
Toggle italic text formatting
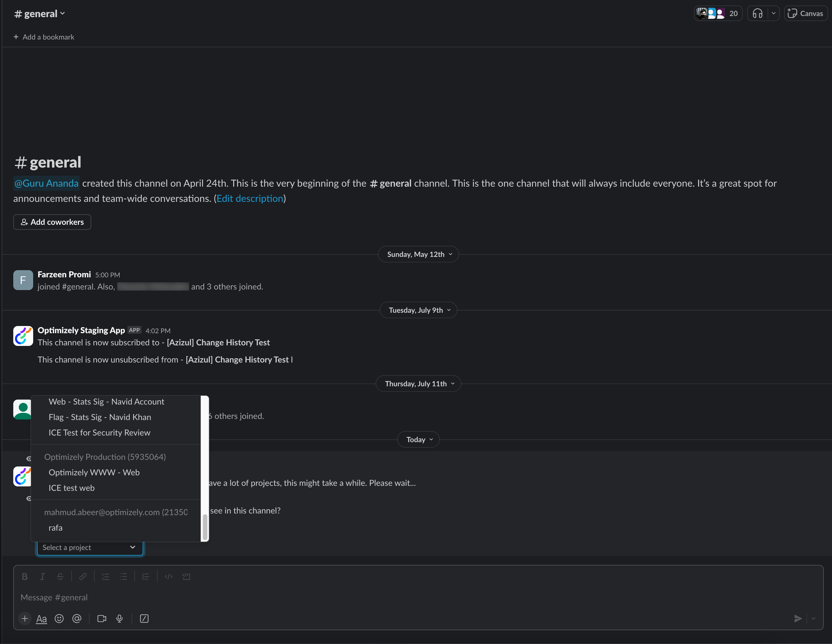coord(42,577)
